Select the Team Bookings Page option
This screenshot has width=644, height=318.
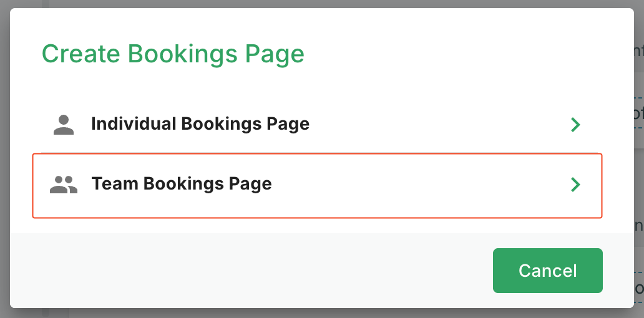coord(181,184)
